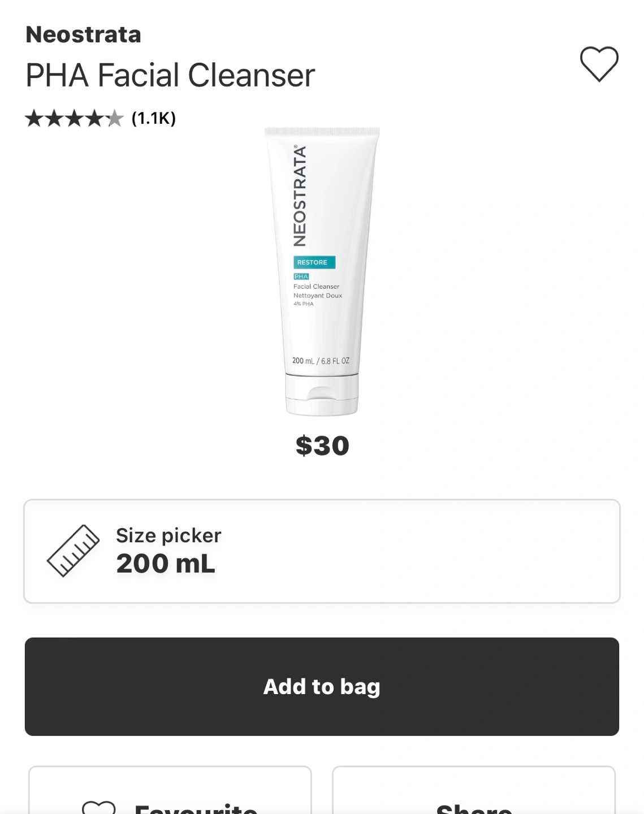The image size is (644, 814).
Task: Open the cleanser tube product image
Action: tap(322, 272)
